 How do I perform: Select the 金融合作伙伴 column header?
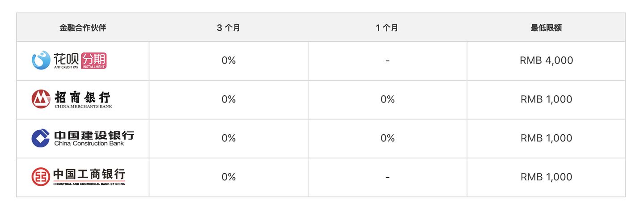coord(83,28)
